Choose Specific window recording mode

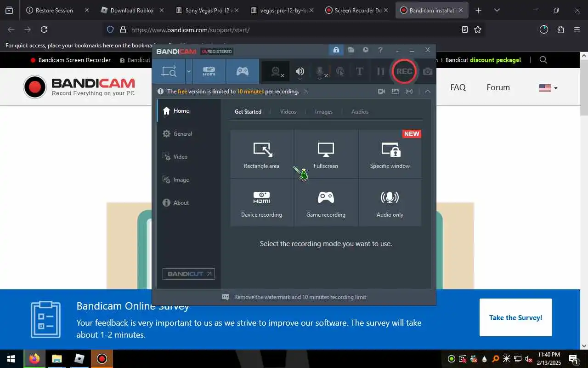[x=390, y=154]
